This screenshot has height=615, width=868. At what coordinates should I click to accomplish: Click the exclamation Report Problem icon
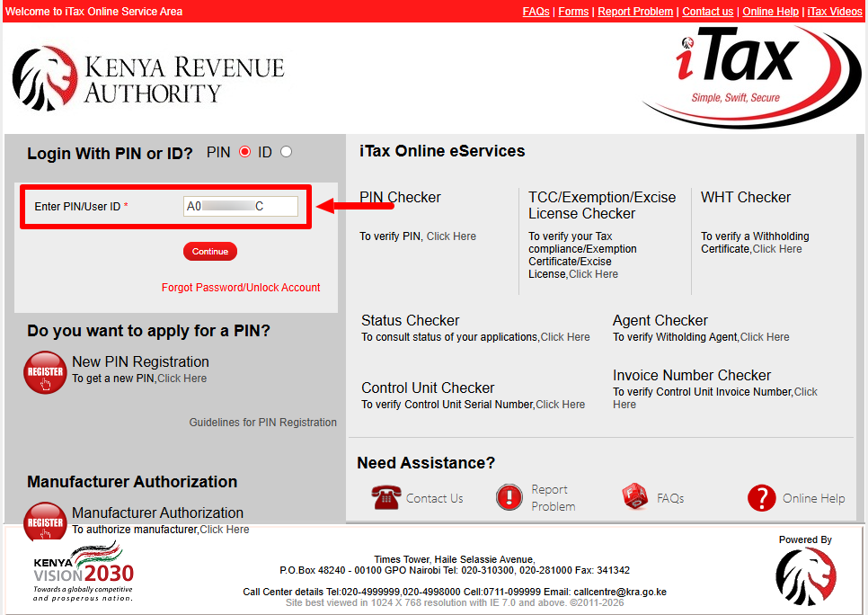(x=509, y=497)
